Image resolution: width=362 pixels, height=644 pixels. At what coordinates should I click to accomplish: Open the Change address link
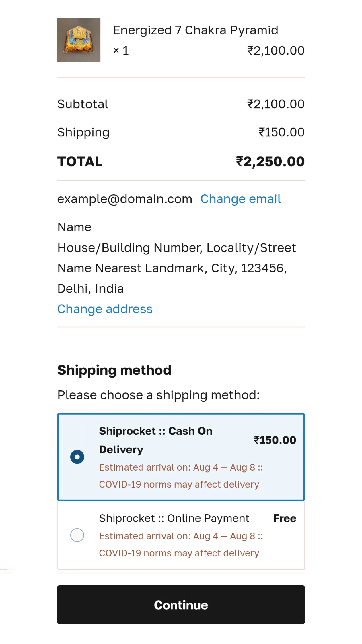point(105,309)
